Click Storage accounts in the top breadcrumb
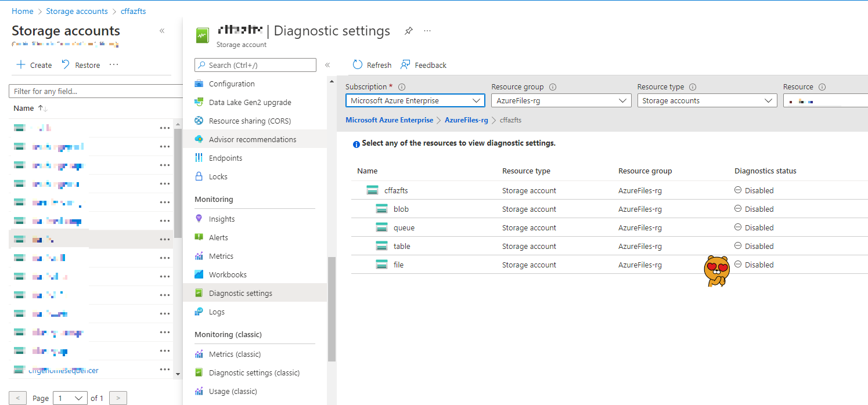Screen dimensions: 868x405 (x=77, y=11)
